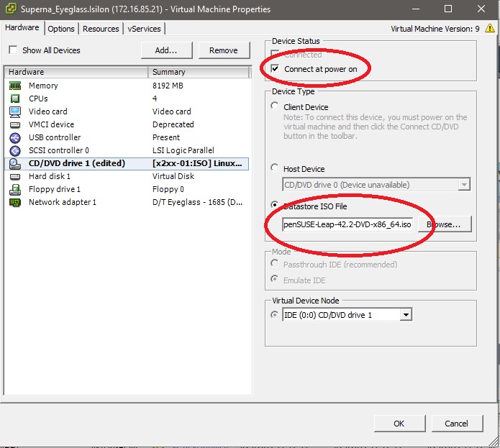The height and width of the screenshot is (448, 500).
Task: Click the [x2xx-01:ISO] Linux summary
Action: [x=197, y=163]
